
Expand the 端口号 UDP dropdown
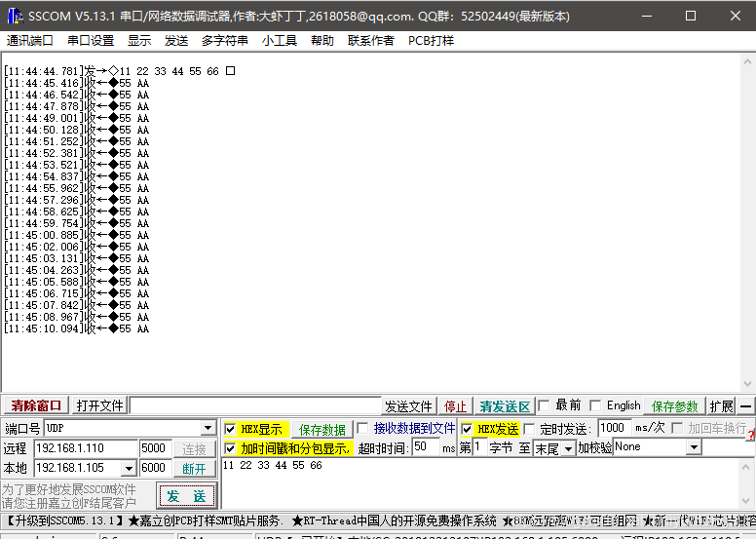tap(208, 428)
